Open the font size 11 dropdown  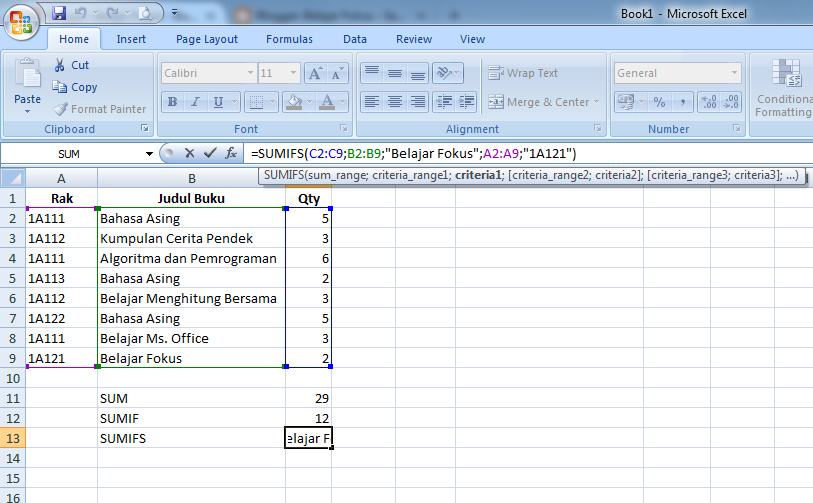point(293,73)
